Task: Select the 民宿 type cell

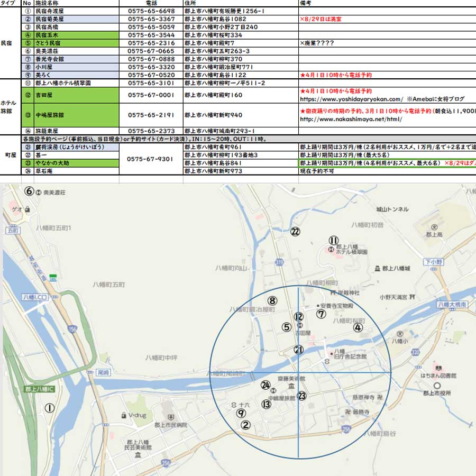Action: (x=11, y=43)
